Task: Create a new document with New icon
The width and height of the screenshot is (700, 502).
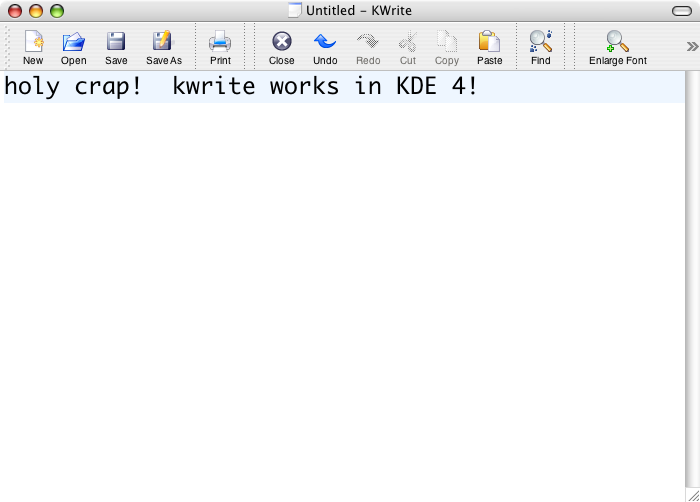Action: [x=33, y=47]
